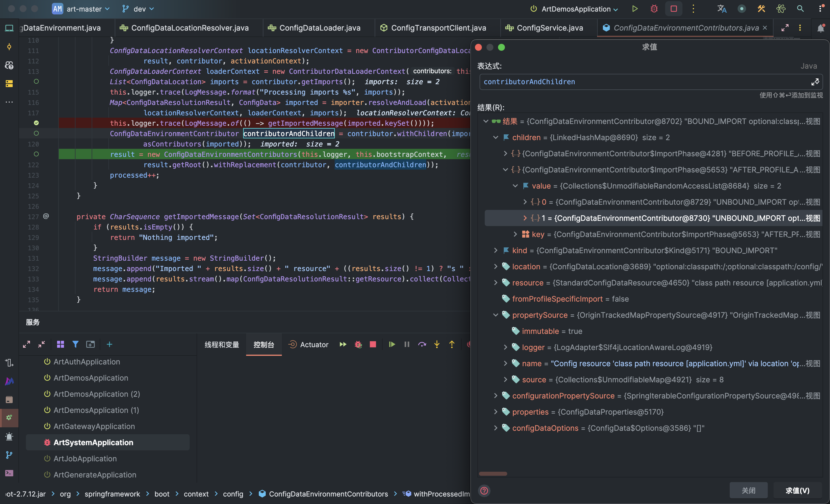Click the filter icon in Services panel

tap(76, 344)
